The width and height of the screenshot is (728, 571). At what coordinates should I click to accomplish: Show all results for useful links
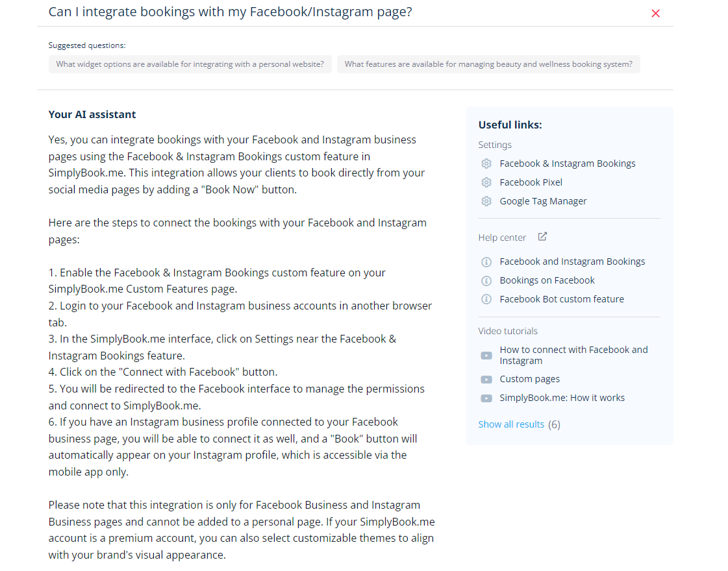[x=511, y=424]
